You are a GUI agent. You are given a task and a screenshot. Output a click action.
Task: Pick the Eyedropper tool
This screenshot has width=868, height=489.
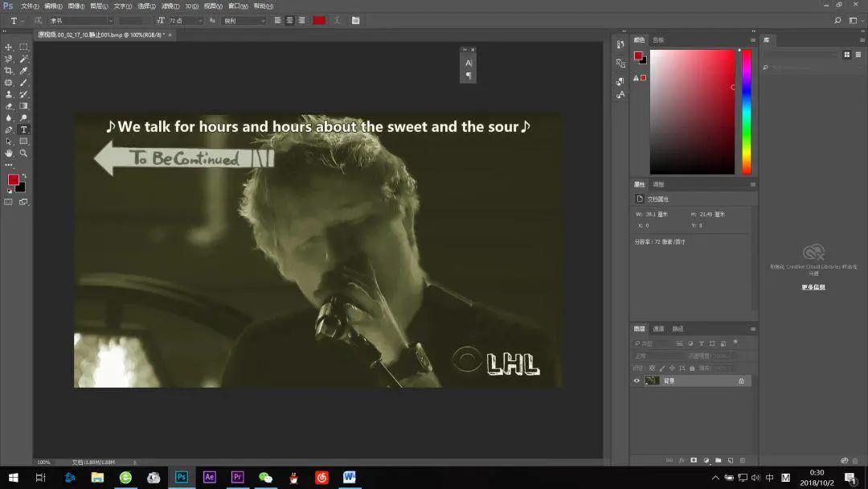tap(24, 71)
